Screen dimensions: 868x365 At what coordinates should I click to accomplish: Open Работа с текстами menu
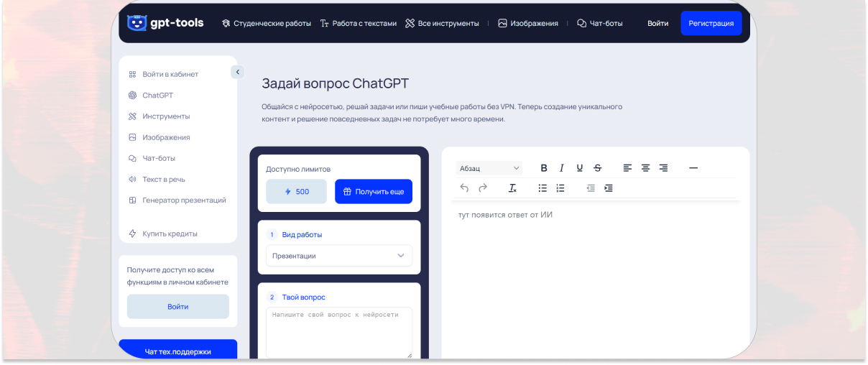pyautogui.click(x=359, y=23)
